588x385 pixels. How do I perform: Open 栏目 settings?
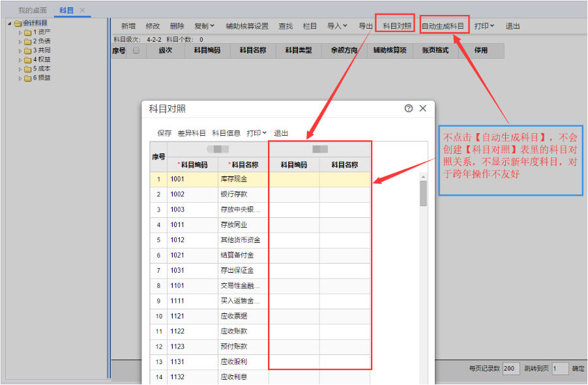[310, 26]
